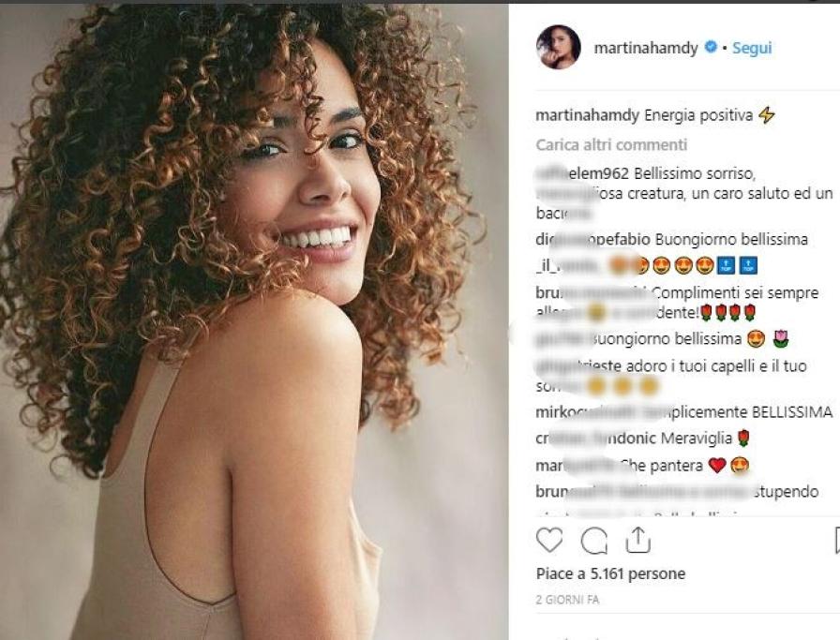The height and width of the screenshot is (640, 840).
Task: Click the comment speech bubble icon
Action: click(x=593, y=540)
